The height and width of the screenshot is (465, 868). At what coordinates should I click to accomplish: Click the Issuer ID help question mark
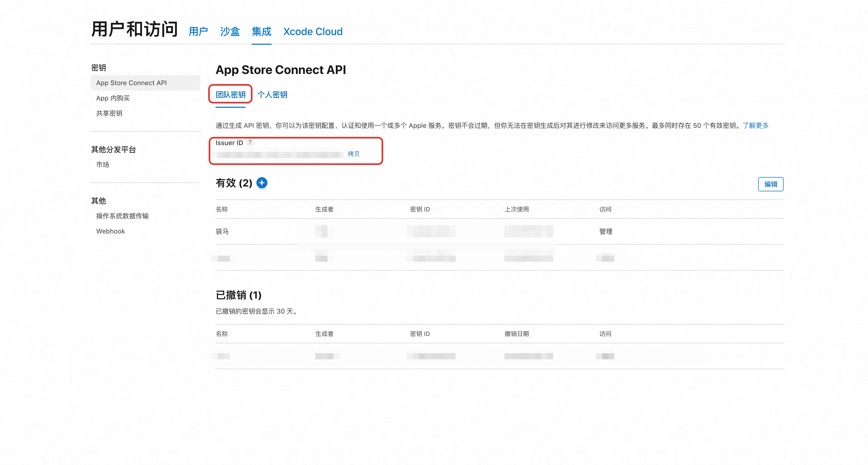(x=250, y=142)
